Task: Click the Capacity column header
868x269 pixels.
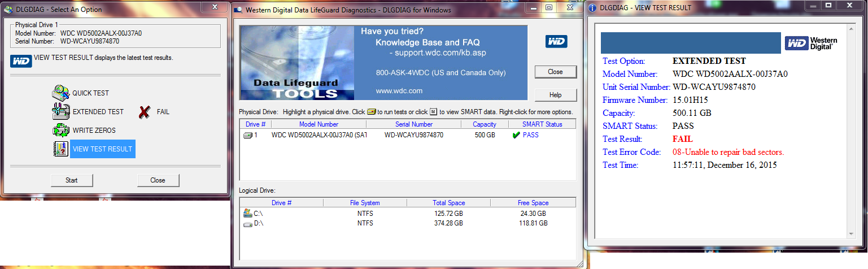Action: tap(485, 124)
